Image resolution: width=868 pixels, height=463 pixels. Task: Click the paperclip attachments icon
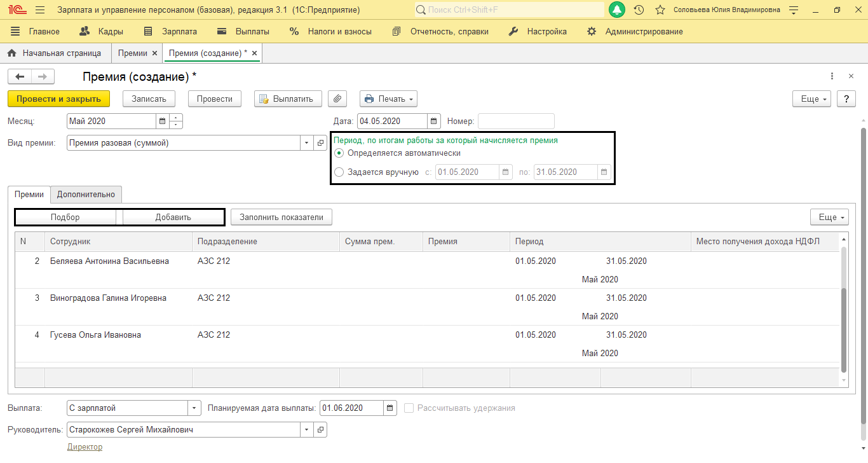click(338, 99)
